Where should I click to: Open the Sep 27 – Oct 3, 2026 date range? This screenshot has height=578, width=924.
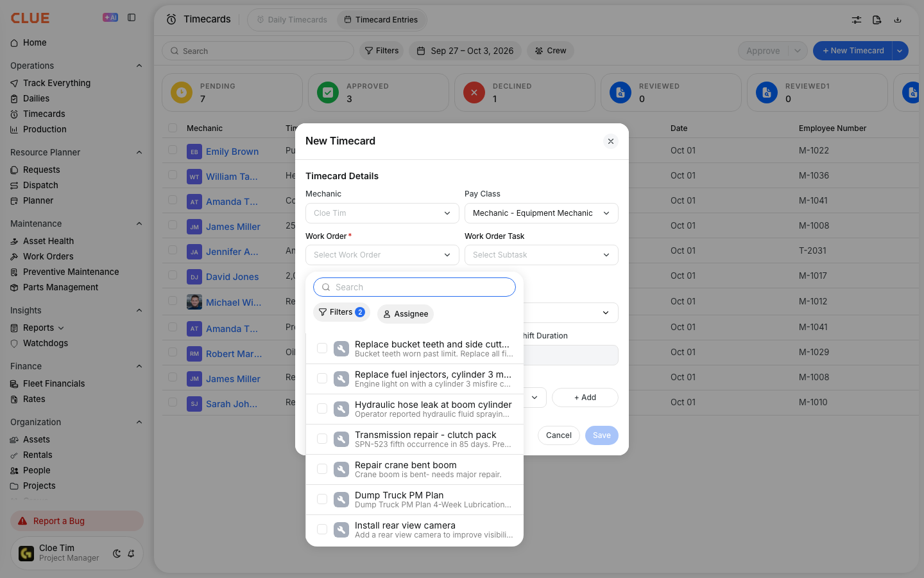pyautogui.click(x=466, y=51)
